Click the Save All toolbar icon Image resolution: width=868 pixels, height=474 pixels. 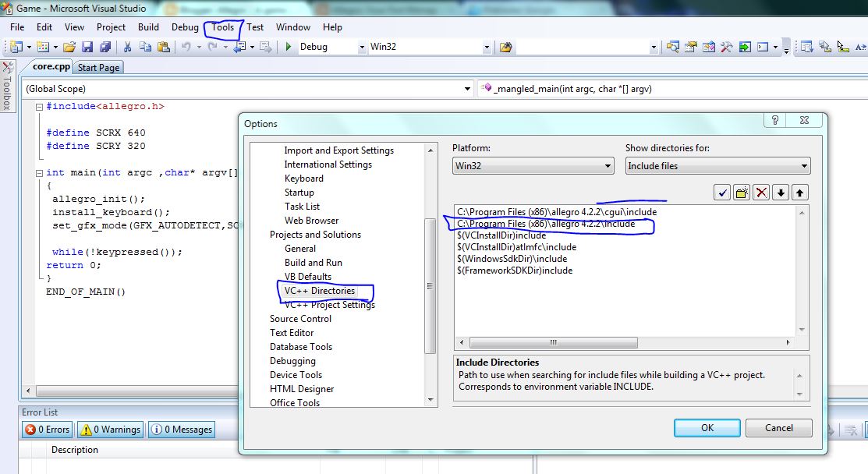[x=101, y=47]
